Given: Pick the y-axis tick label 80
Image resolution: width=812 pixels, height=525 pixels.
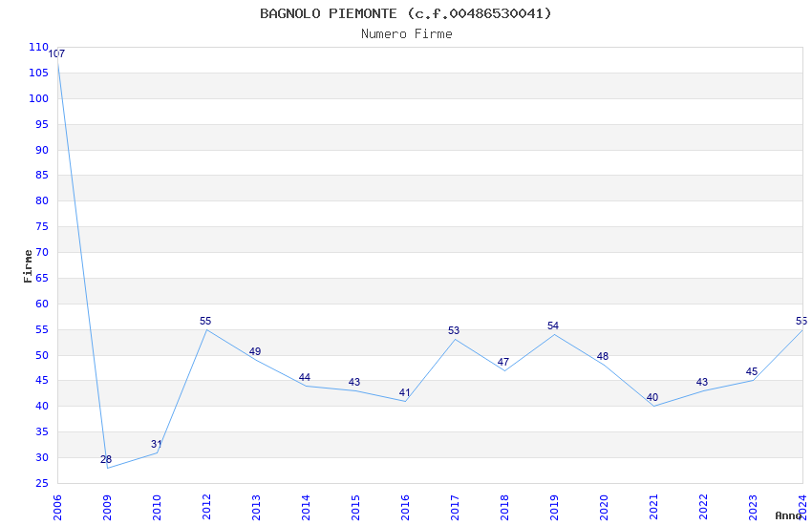Looking at the screenshot, I should pyautogui.click(x=42, y=200).
